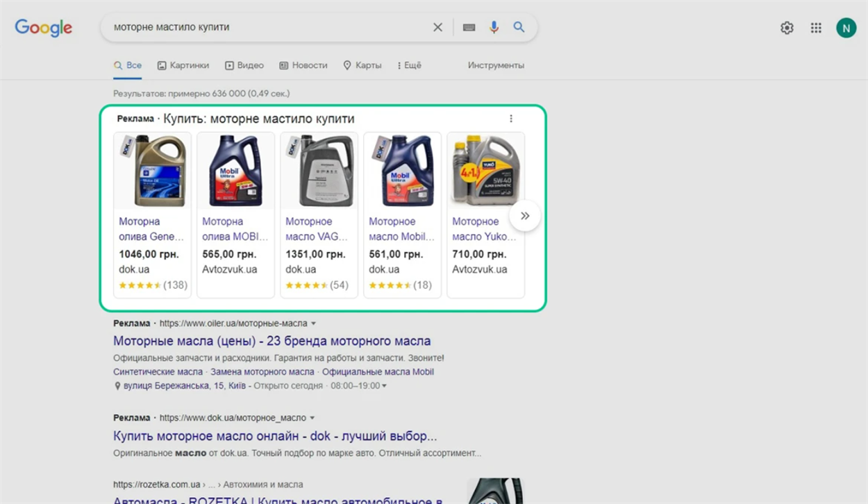868x504 pixels.
Task: Open the Google apps grid icon
Action: click(x=816, y=28)
